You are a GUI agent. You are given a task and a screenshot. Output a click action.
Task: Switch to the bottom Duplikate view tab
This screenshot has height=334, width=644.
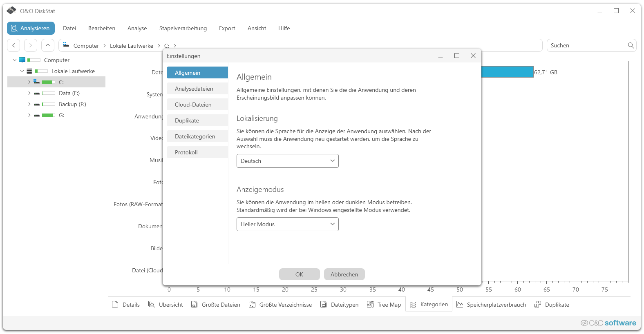[x=552, y=305]
